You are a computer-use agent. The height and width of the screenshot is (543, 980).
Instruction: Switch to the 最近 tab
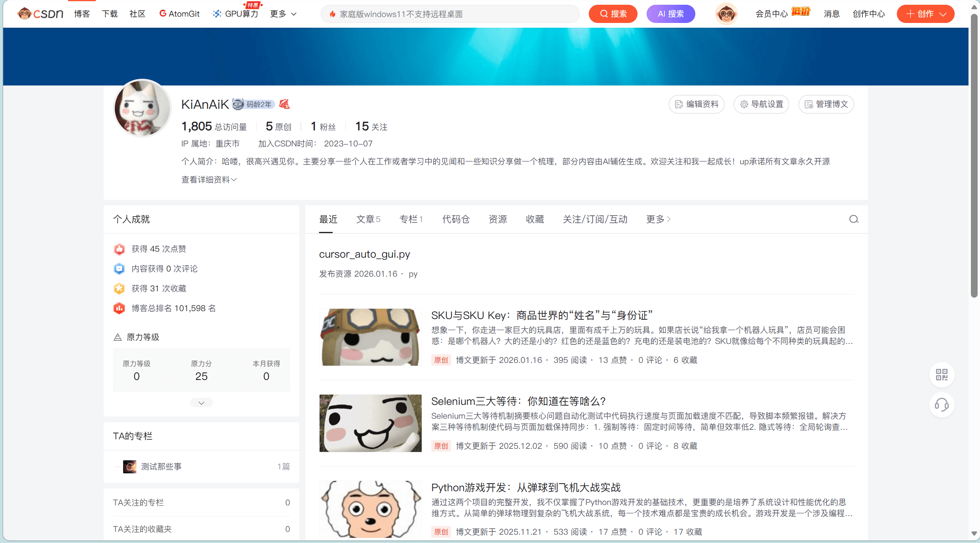pyautogui.click(x=328, y=219)
